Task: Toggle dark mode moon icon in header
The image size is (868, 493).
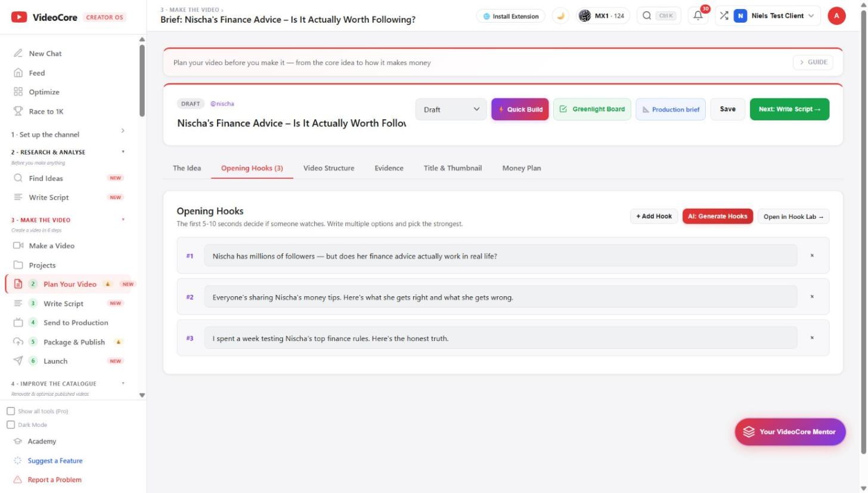Action: point(560,16)
